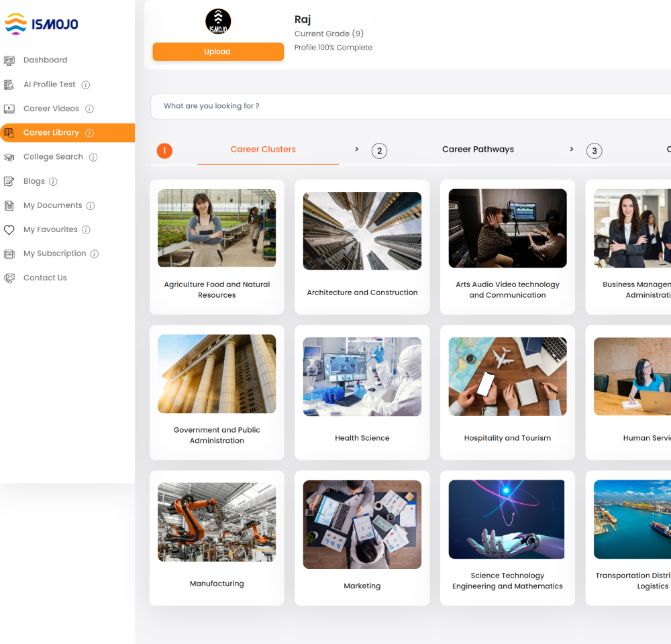Open Agriculture Food and Natural Resources card image
This screenshot has width=671, height=644.
(x=217, y=228)
